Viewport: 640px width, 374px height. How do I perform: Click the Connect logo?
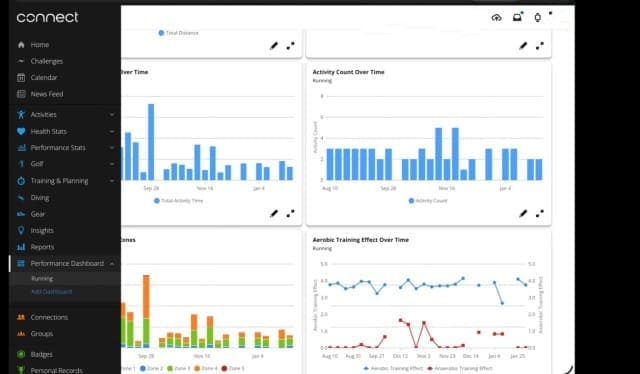(x=47, y=17)
